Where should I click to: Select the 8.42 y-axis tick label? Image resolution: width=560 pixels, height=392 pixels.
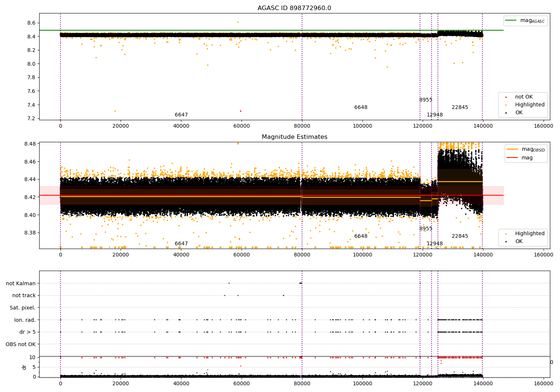pyautogui.click(x=30, y=197)
